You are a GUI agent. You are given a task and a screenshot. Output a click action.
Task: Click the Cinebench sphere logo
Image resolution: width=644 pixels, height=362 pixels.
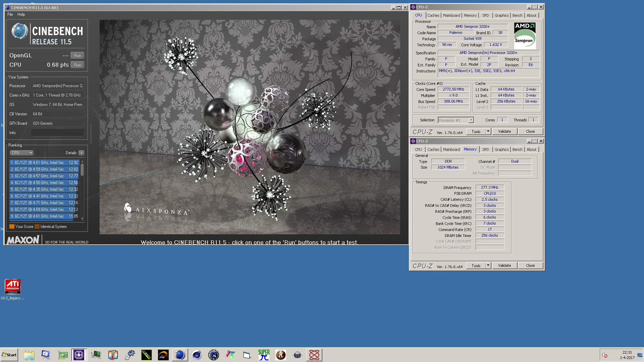coord(20,31)
